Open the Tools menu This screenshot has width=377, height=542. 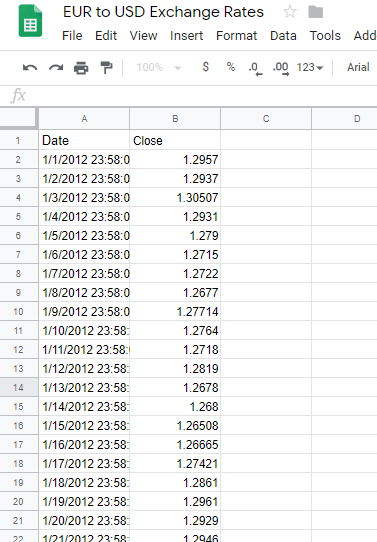325,36
